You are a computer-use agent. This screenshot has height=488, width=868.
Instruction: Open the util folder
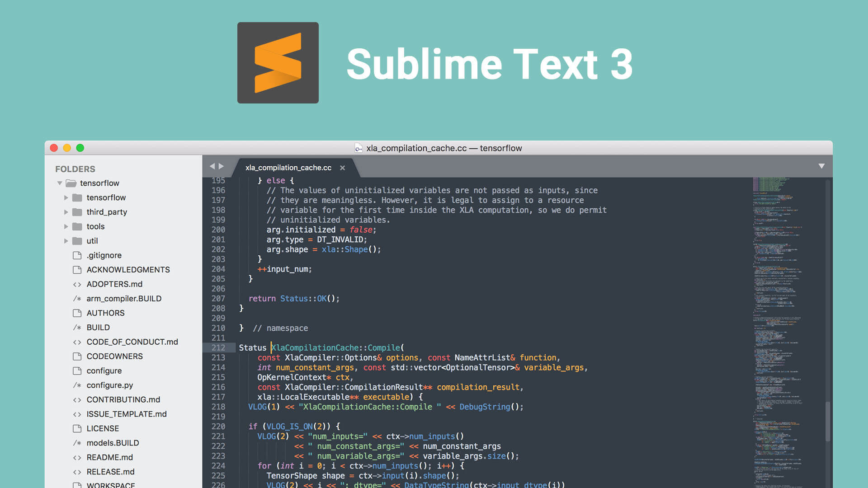(x=92, y=241)
